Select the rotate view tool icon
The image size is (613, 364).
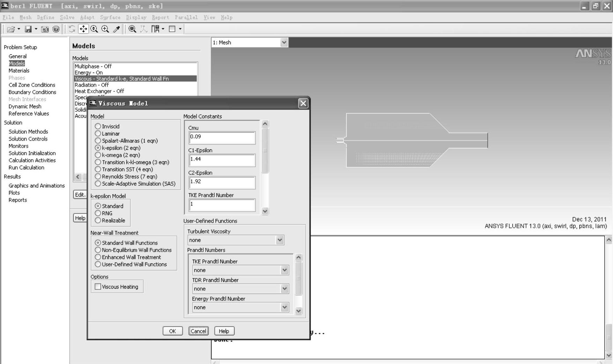[72, 29]
